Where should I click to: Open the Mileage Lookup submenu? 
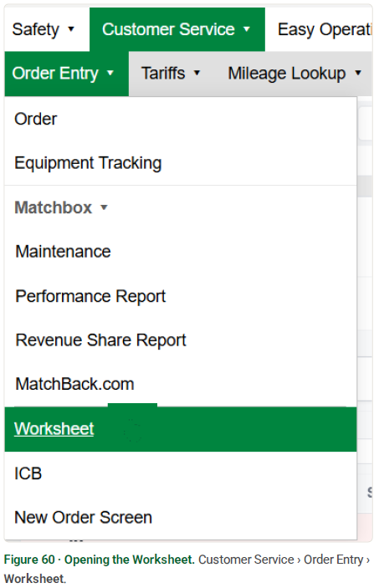[x=294, y=74]
